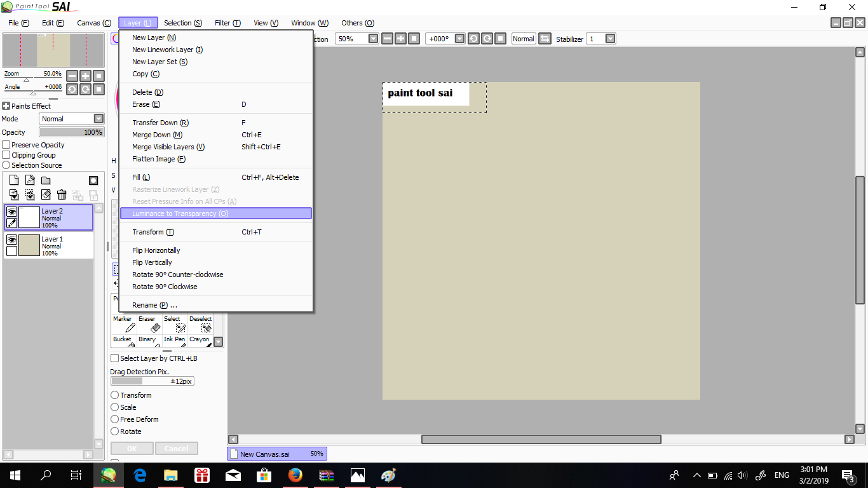868x488 pixels.
Task: Select the Free Deform radio button
Action: point(115,419)
